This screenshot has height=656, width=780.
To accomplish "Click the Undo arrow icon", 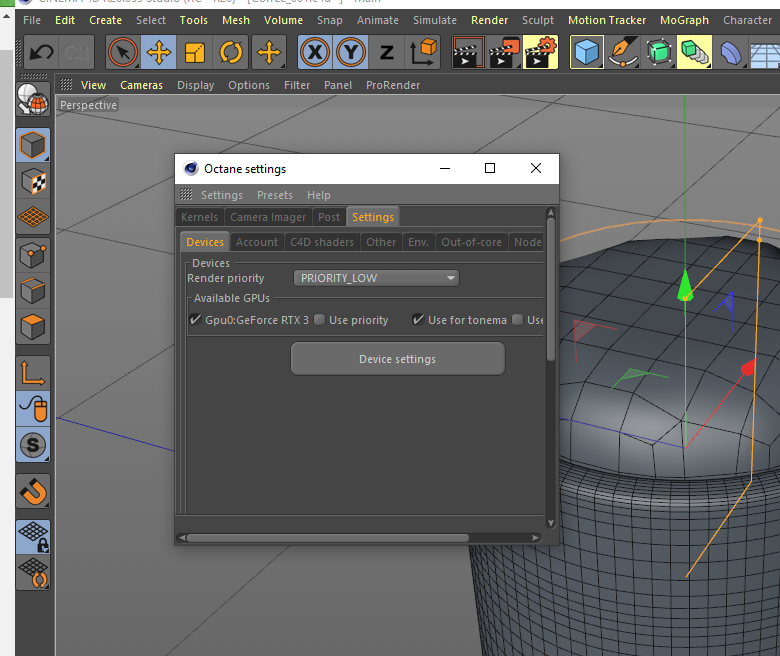I will pos(41,52).
